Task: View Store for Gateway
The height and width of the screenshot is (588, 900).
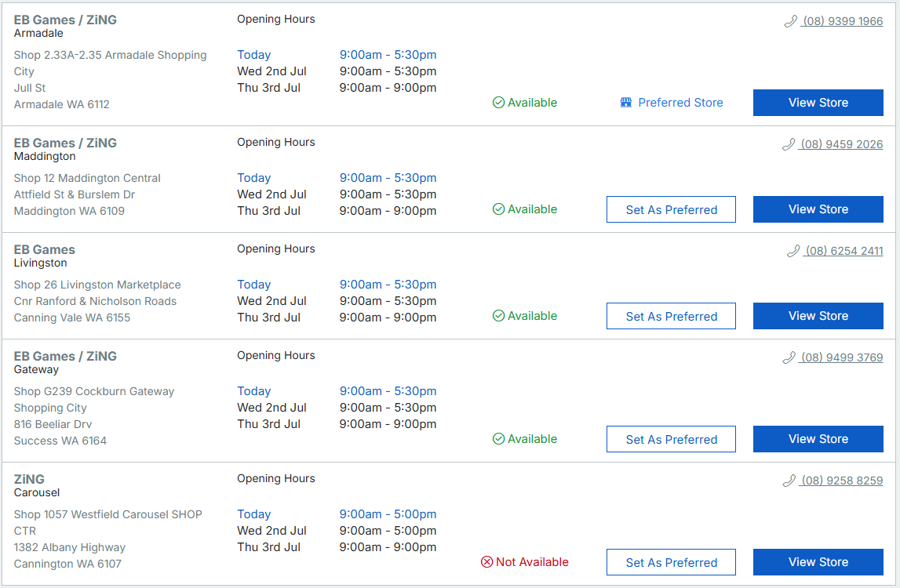Action: 818,439
